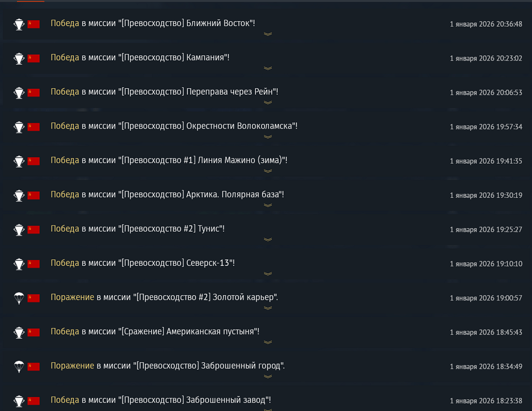The width and height of the screenshot is (532, 411).
Task: Click the trophy icon for Тунис victory
Action: click(19, 230)
